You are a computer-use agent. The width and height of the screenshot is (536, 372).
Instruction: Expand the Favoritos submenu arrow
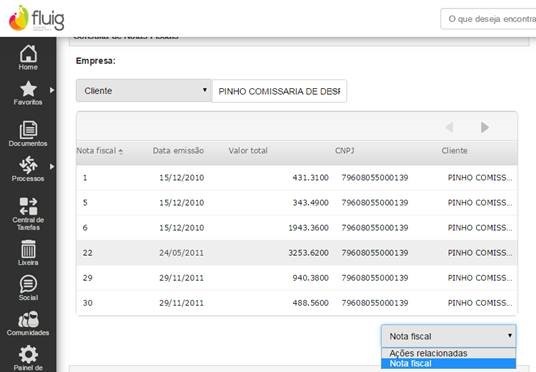(52, 90)
